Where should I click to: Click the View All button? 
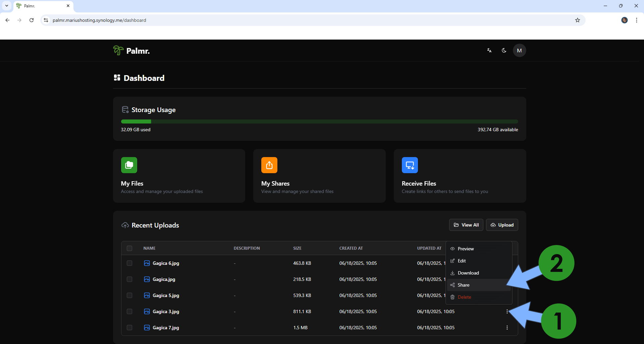point(466,225)
